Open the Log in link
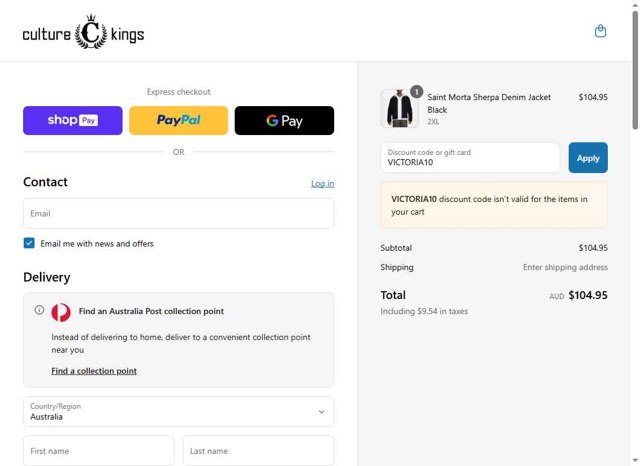The height and width of the screenshot is (466, 640). pyautogui.click(x=322, y=184)
